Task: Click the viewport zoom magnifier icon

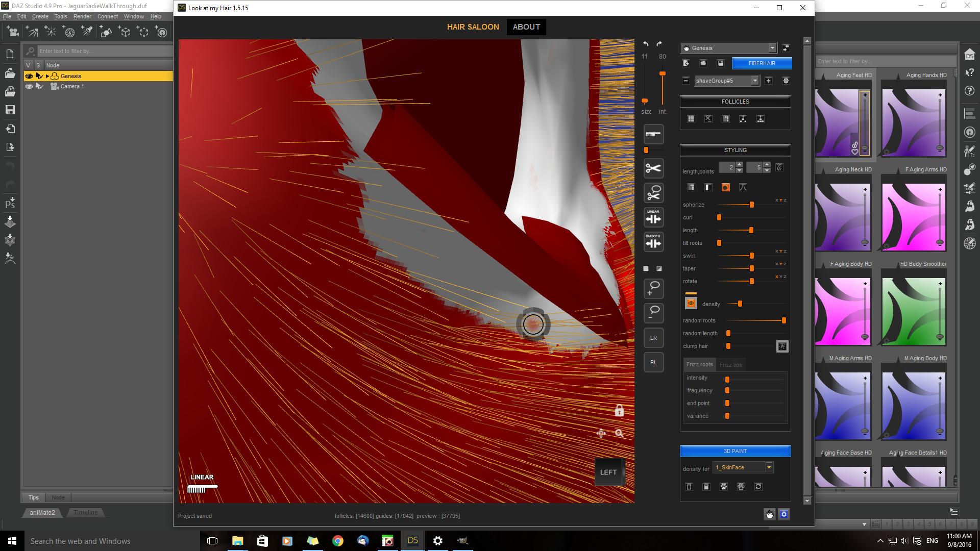Action: coord(619,434)
